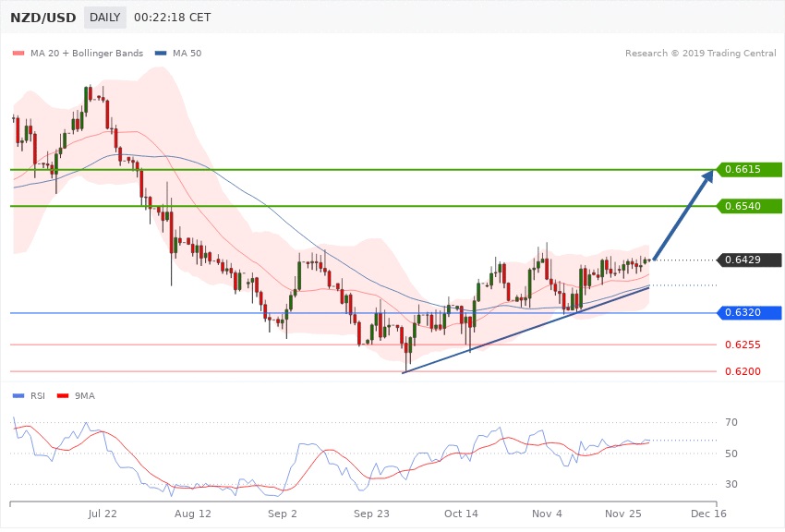The image size is (785, 532).
Task: Click the MA 20 + Bollinger Bands label
Action: [x=87, y=53]
